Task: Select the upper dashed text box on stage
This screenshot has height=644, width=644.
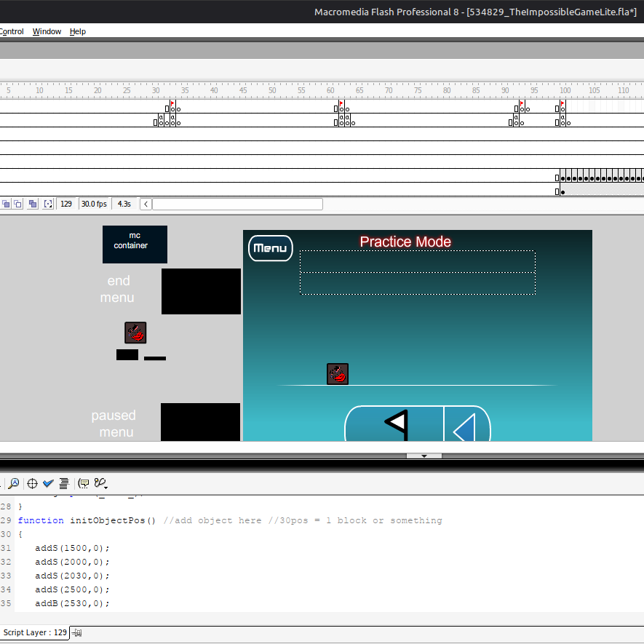Action: click(x=418, y=262)
